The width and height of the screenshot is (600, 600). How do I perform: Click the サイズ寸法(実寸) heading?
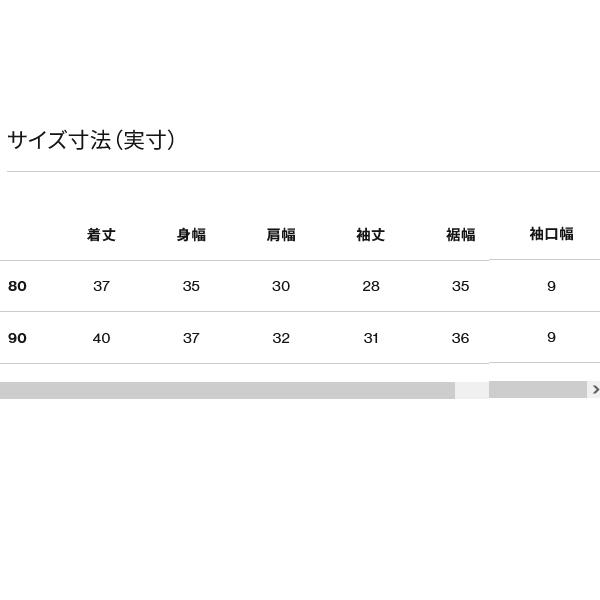pos(92,140)
